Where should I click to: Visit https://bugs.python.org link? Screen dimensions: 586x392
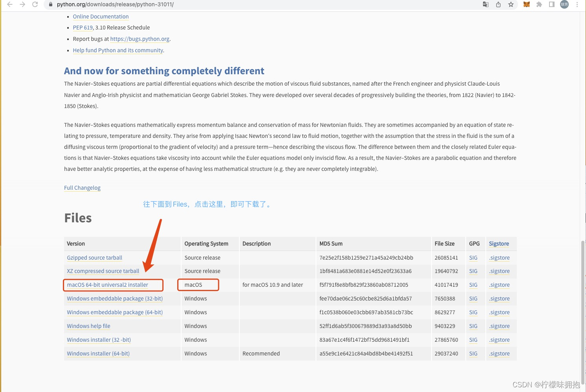pyautogui.click(x=140, y=39)
